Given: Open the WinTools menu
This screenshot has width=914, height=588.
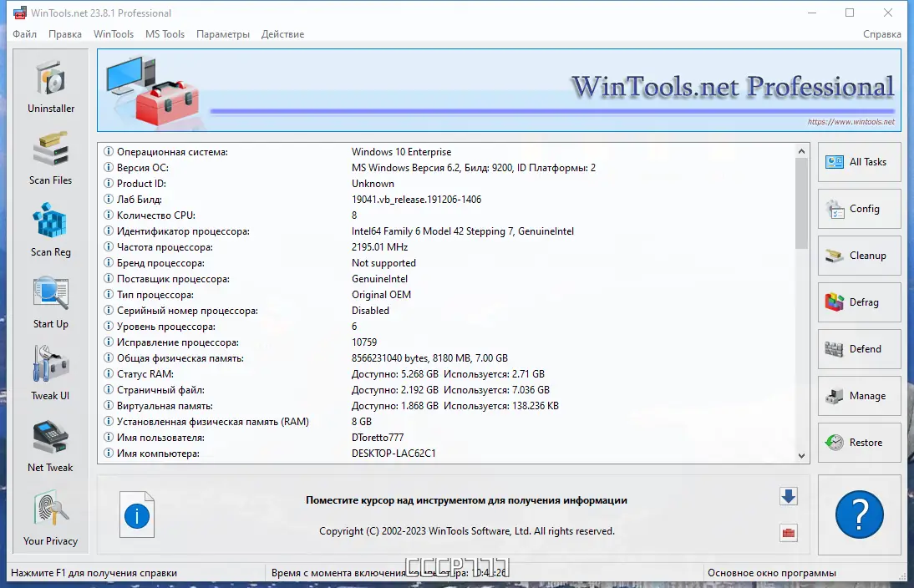Looking at the screenshot, I should click(114, 33).
